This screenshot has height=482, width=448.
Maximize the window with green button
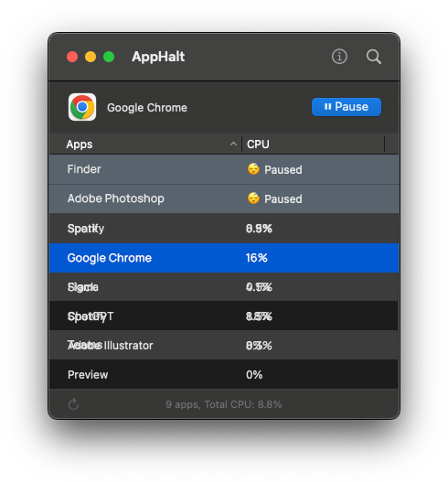(109, 57)
